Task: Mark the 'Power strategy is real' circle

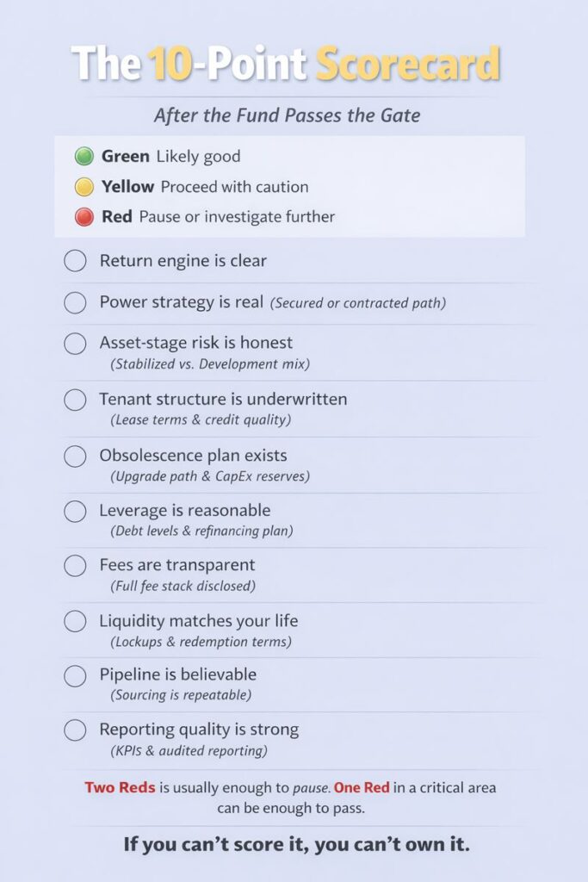Action: (x=75, y=302)
